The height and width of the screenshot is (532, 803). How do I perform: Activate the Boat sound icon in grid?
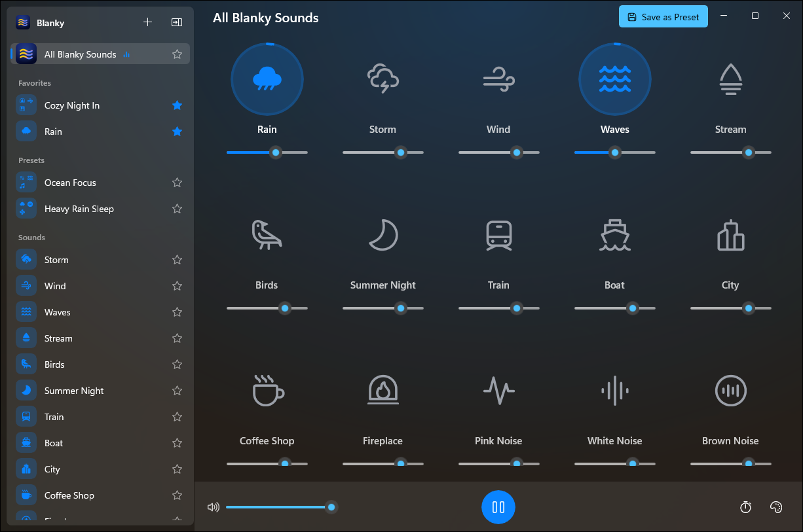pyautogui.click(x=615, y=235)
